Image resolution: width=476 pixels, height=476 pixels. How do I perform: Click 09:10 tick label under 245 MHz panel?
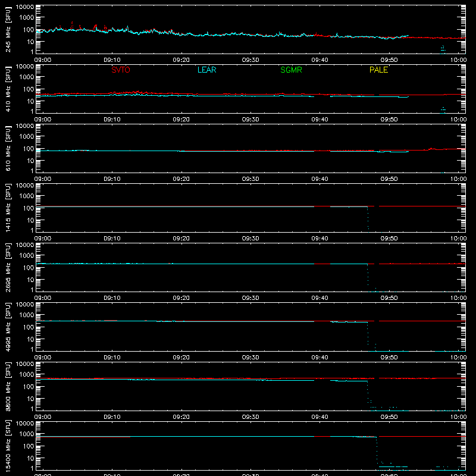[x=112, y=60]
